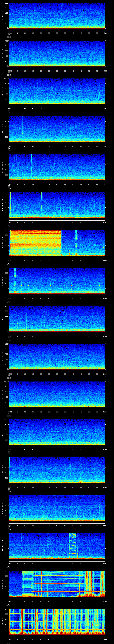Click the 15:00 end time label
The height and width of the screenshot is (644, 114).
coord(105,412)
